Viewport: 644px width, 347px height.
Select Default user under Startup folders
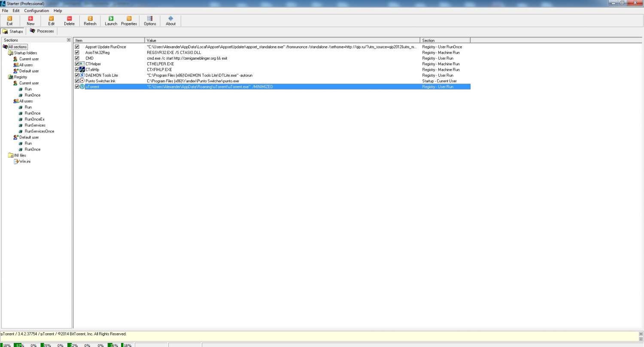point(29,71)
